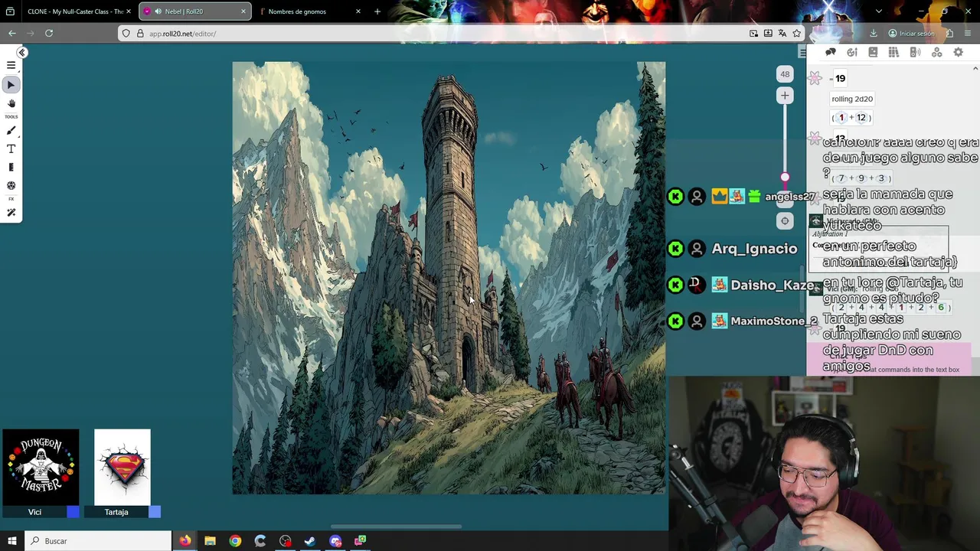Open Firefox View button in tab bar

pyautogui.click(x=9, y=11)
